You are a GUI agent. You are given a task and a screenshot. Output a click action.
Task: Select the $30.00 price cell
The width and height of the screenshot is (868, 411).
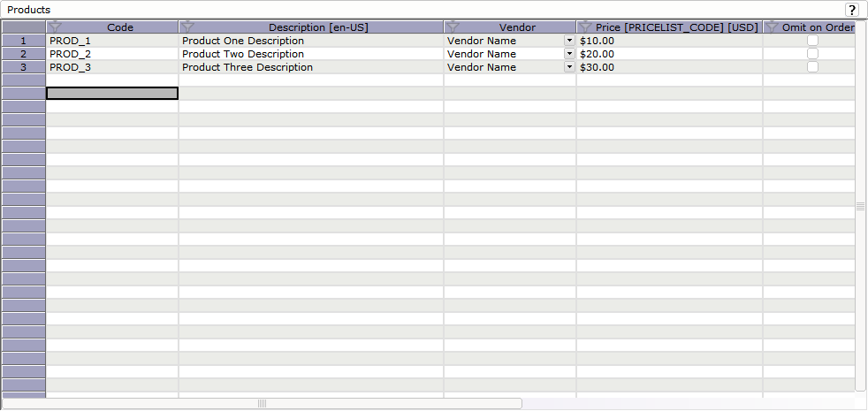click(670, 67)
